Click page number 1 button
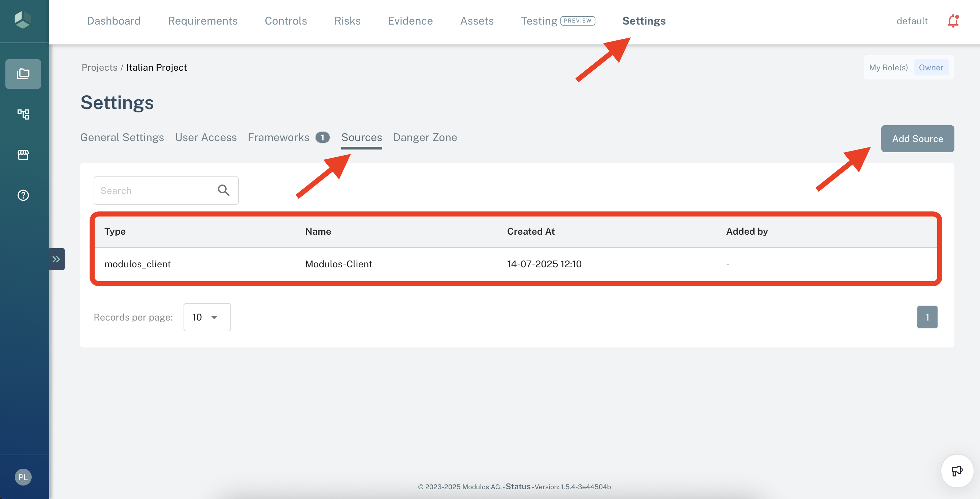 point(927,317)
